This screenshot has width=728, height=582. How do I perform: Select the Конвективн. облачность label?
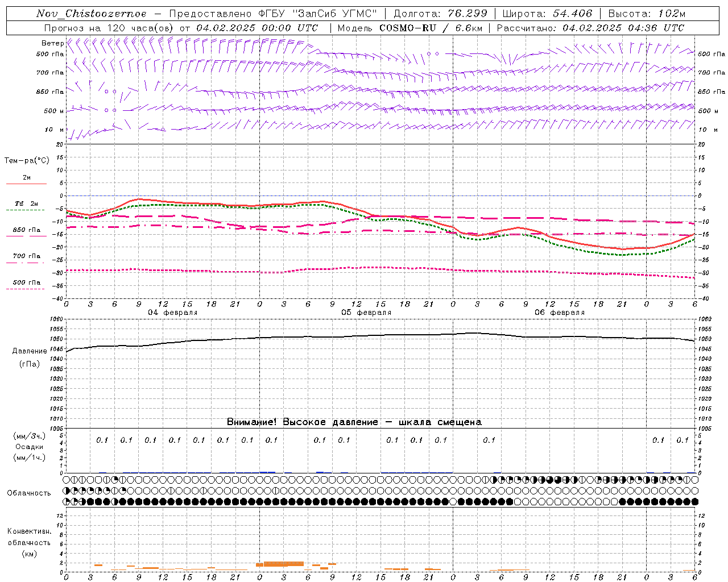29,537
